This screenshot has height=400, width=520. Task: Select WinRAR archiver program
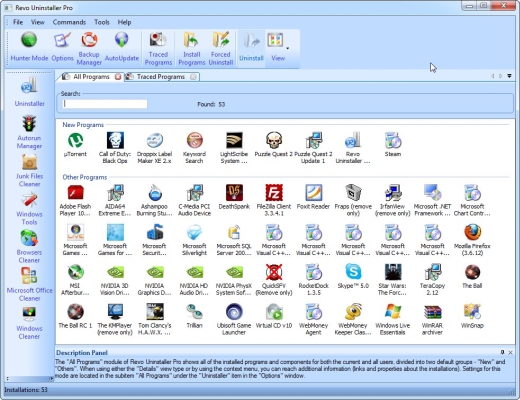432,319
